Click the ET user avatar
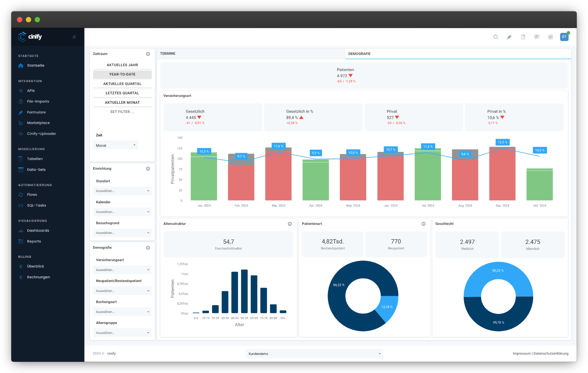Viewport: 588px width, 373px height. (x=564, y=37)
